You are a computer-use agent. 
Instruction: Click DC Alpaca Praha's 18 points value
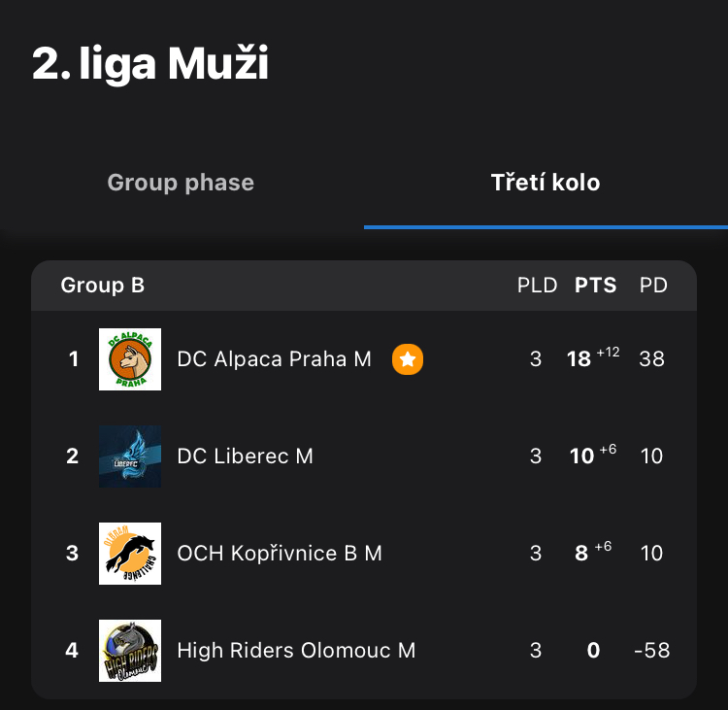(579, 359)
